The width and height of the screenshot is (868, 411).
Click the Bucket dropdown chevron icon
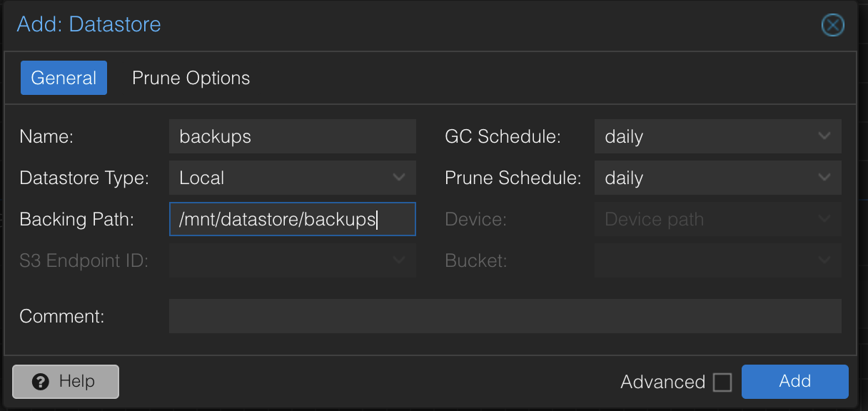[x=825, y=260]
